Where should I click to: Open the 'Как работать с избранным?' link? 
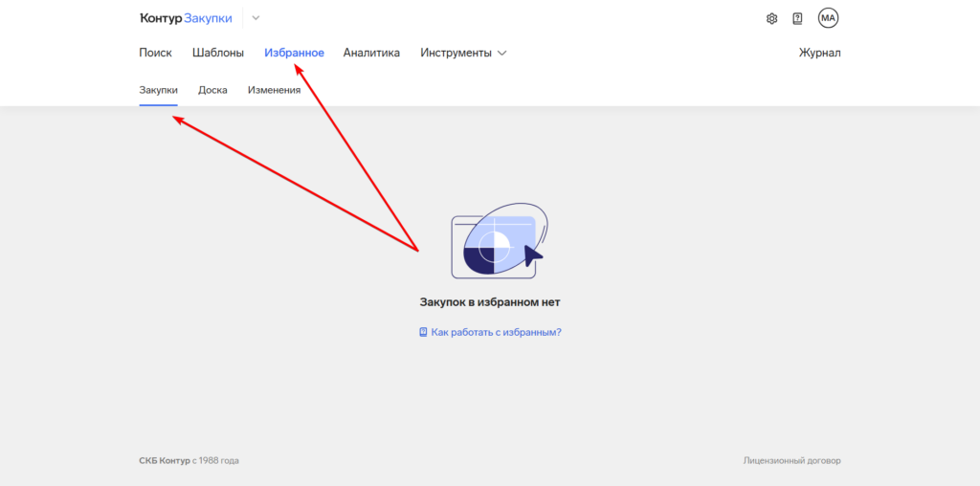tap(496, 332)
